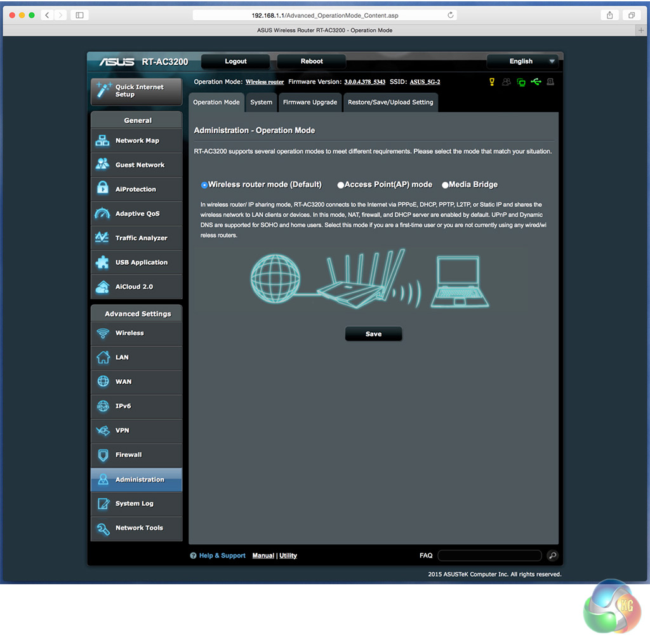Screen dimensions: 650x644
Task: Click the green network connection status icon
Action: click(x=521, y=82)
